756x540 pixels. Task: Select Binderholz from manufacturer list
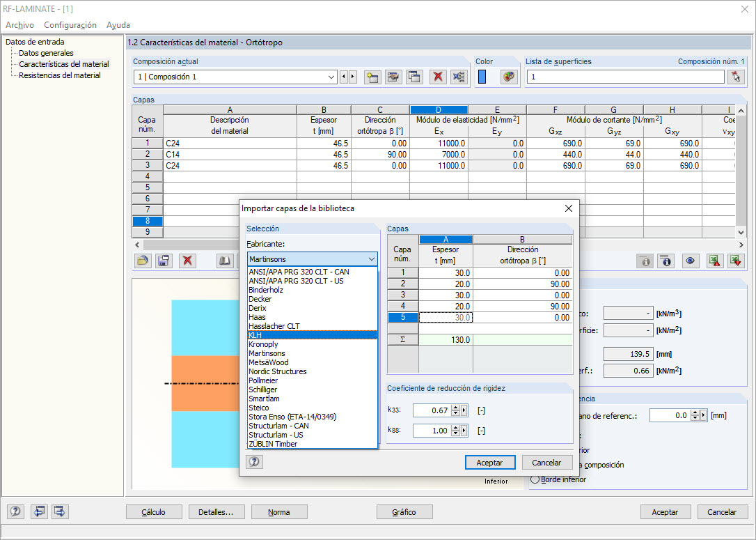click(x=312, y=290)
